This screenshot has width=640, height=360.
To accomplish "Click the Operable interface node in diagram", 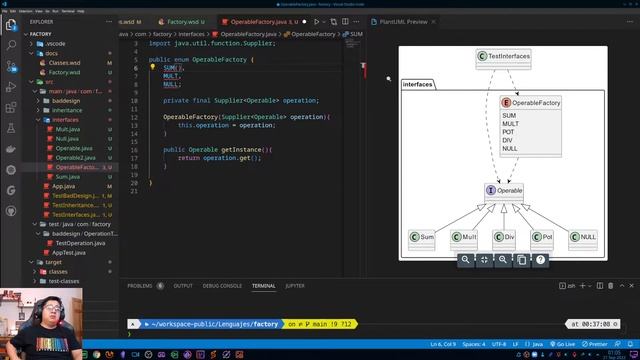I will 504,192.
